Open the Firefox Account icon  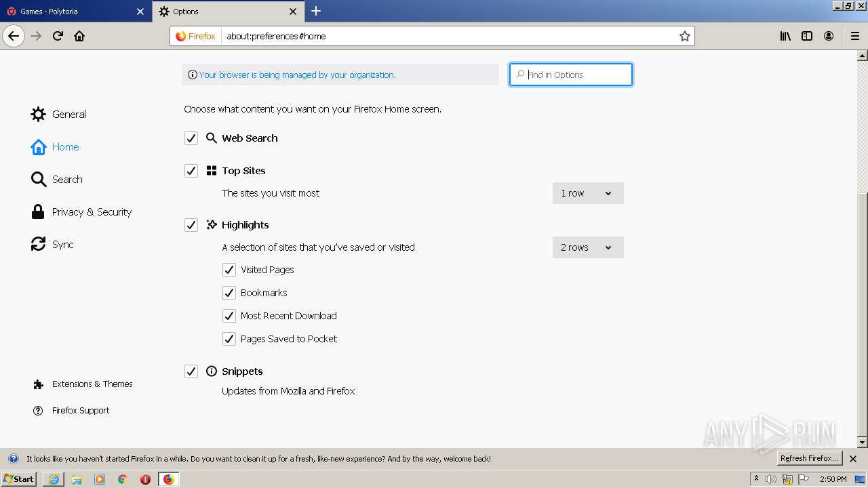point(829,36)
